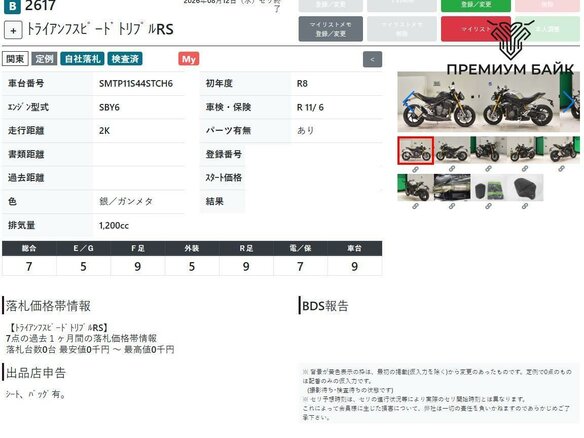
Task: Open link icon under third top-row thumbnail
Action: (488, 169)
